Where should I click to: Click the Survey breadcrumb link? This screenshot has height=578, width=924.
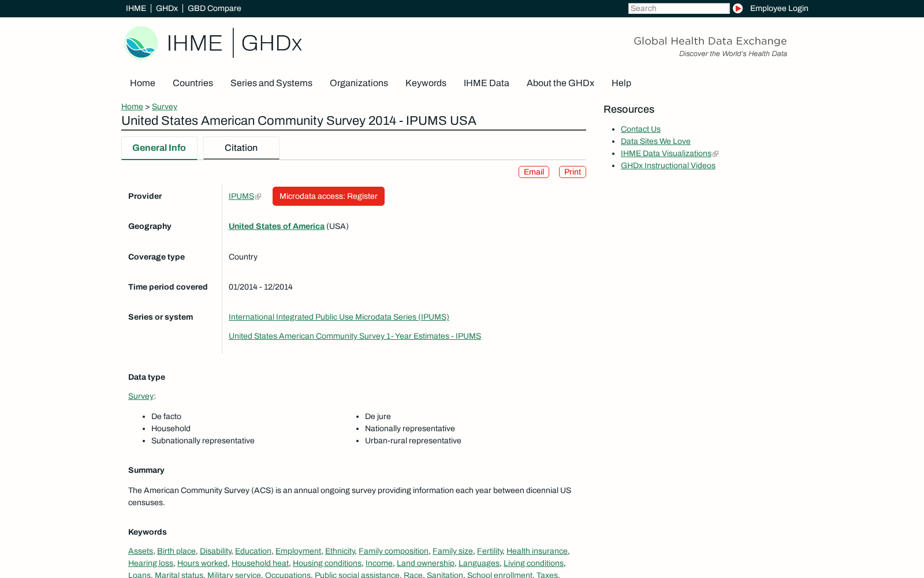pos(165,106)
